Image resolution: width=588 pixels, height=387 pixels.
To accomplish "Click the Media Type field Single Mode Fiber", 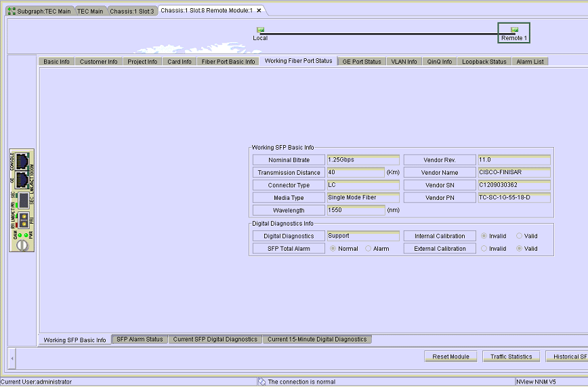I will tap(363, 197).
